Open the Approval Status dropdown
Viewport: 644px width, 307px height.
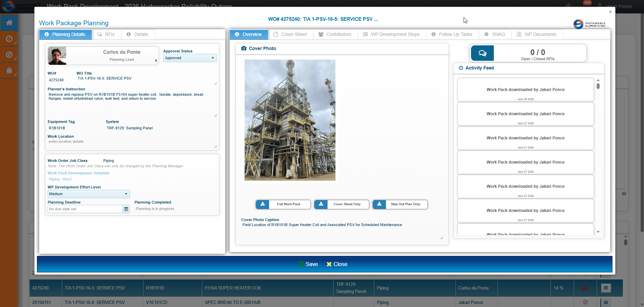coord(190,58)
